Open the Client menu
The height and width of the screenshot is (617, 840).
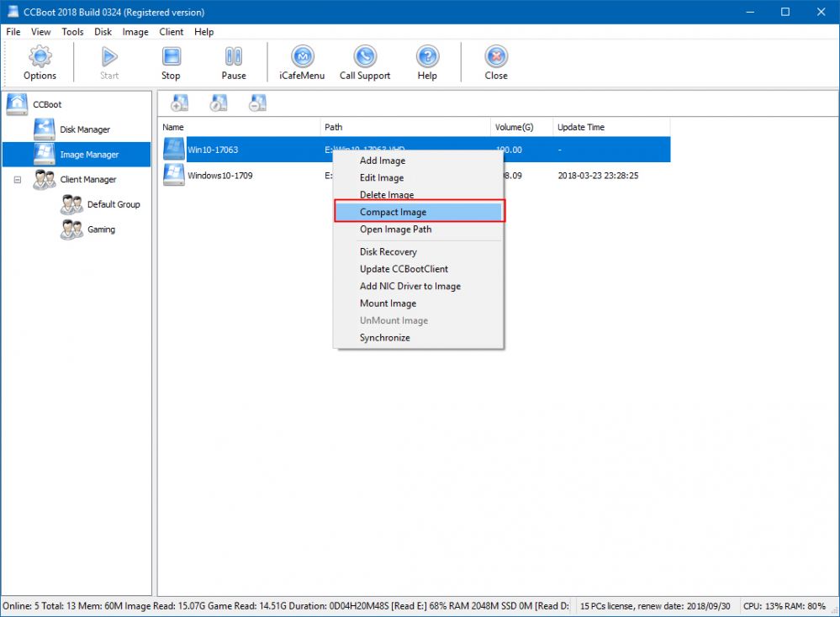tap(172, 32)
